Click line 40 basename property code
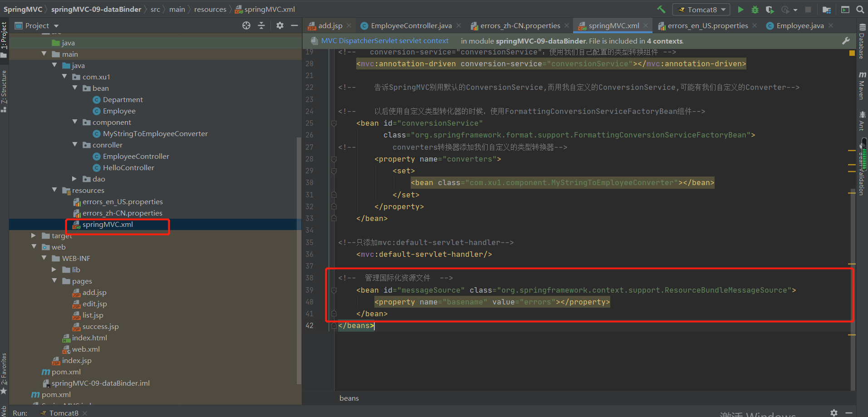This screenshot has height=417, width=868. (x=492, y=302)
